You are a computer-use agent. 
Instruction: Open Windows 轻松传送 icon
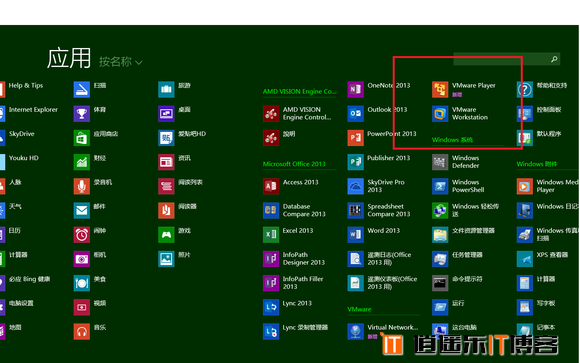point(440,211)
